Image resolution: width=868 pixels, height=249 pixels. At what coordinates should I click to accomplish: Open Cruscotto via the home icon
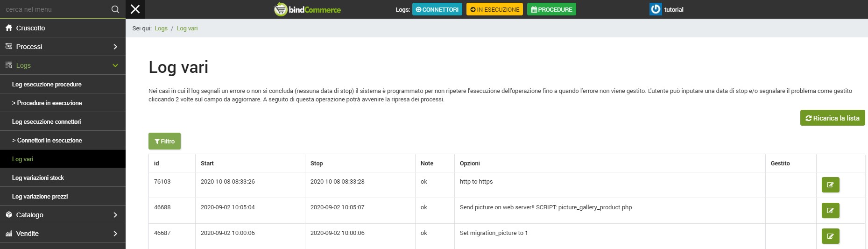tap(9, 28)
